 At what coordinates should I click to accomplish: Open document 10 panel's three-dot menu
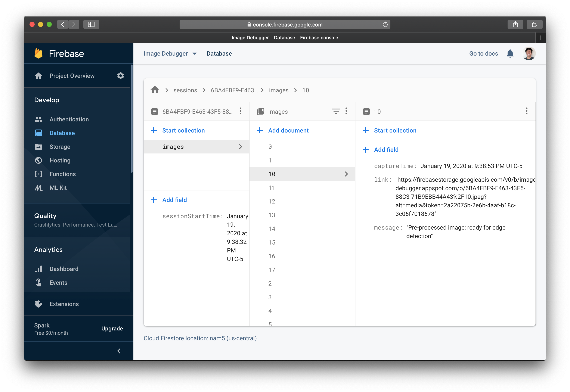(526, 111)
